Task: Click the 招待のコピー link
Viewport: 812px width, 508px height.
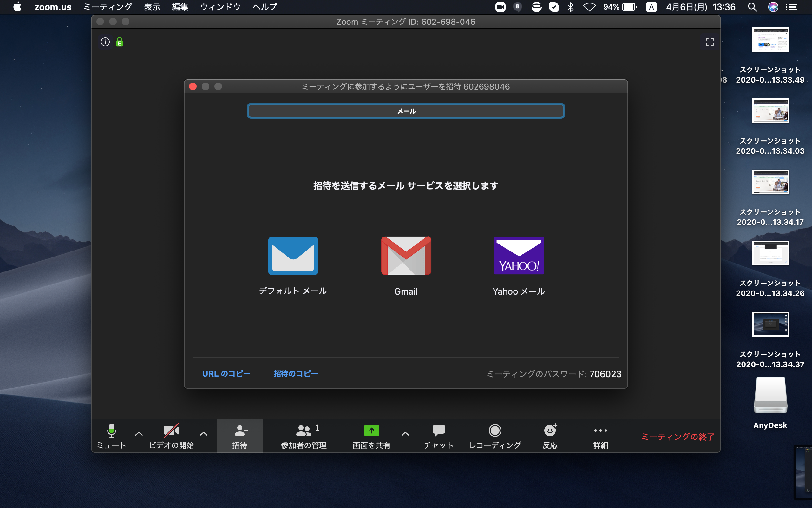Action: (x=296, y=374)
